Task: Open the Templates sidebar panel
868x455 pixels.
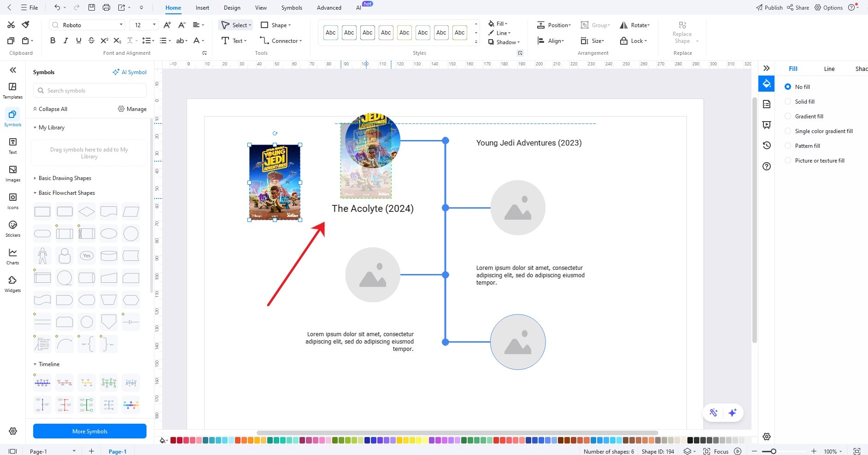Action: click(12, 91)
